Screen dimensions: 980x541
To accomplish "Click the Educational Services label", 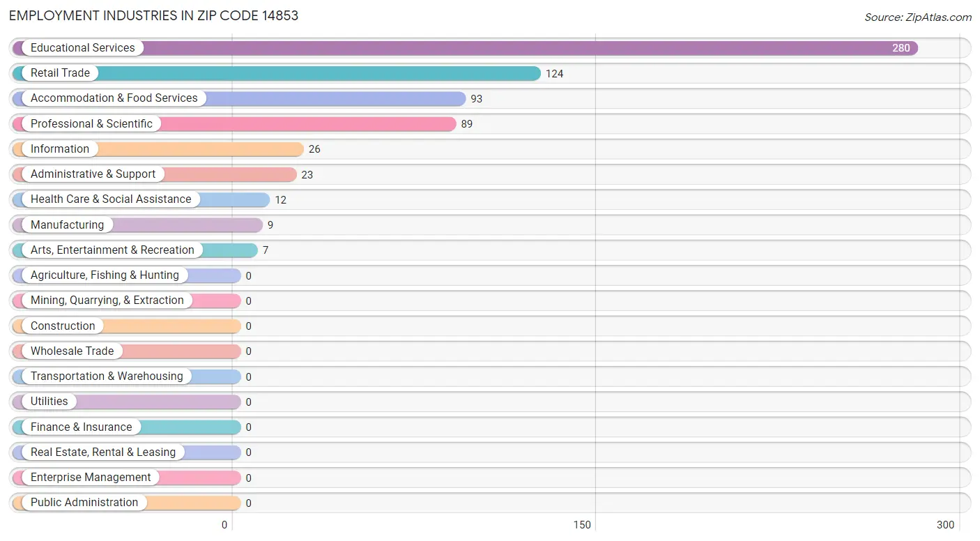I will (83, 47).
